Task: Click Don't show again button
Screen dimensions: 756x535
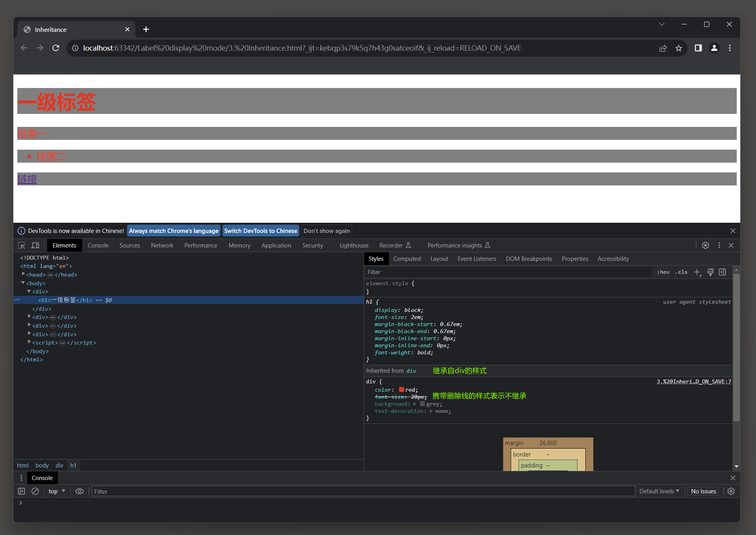Action: pos(327,231)
